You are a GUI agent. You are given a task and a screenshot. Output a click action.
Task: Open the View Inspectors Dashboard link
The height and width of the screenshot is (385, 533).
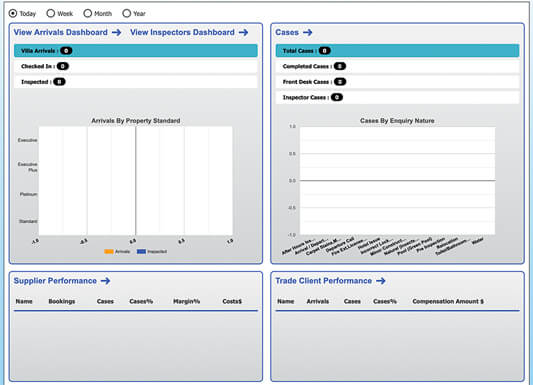click(182, 32)
